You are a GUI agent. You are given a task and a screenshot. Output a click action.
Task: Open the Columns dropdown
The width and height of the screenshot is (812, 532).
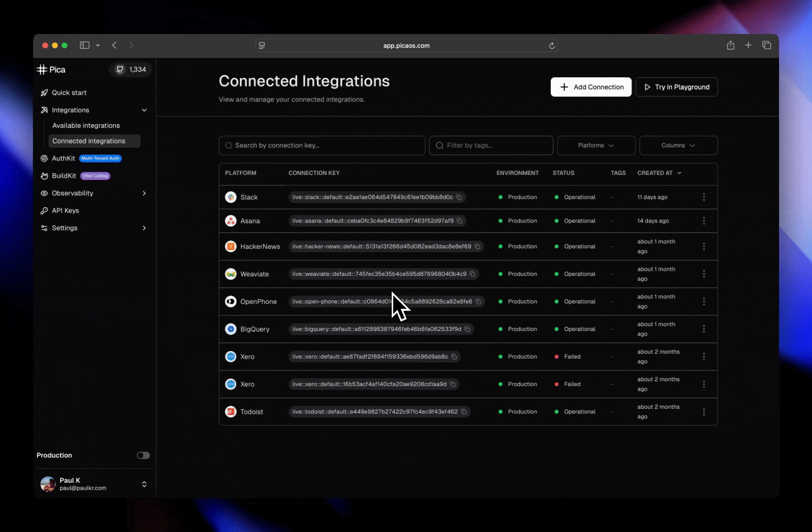(678, 145)
